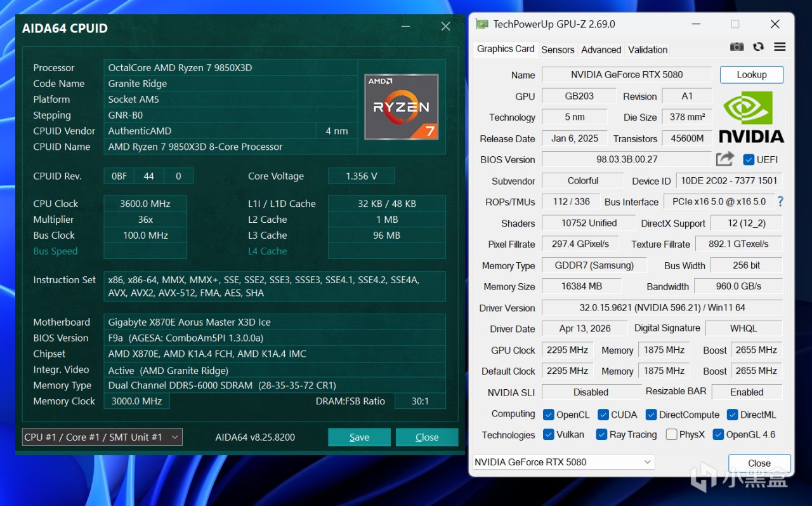Toggle the UEFI checkbox
The image size is (812, 506).
749,159
